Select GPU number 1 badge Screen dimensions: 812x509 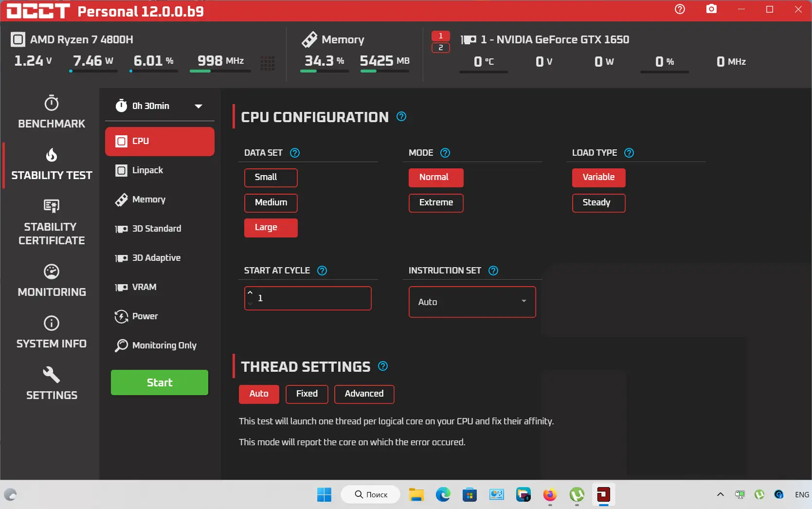pos(441,36)
